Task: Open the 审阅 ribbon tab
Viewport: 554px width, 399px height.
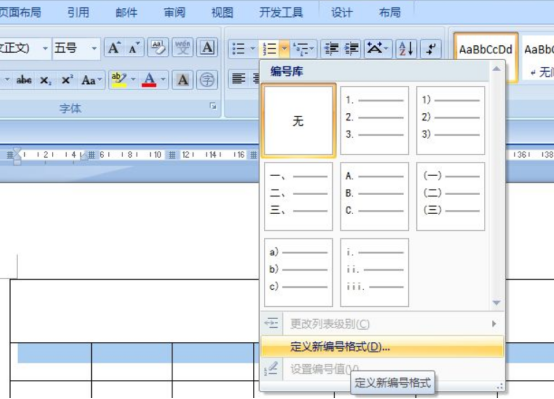Action: [x=175, y=12]
